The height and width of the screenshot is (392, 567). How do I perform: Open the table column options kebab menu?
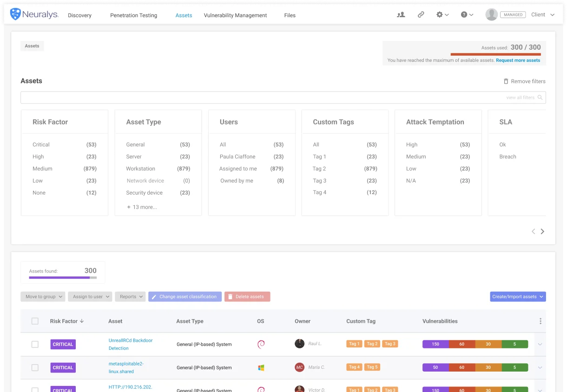point(540,321)
